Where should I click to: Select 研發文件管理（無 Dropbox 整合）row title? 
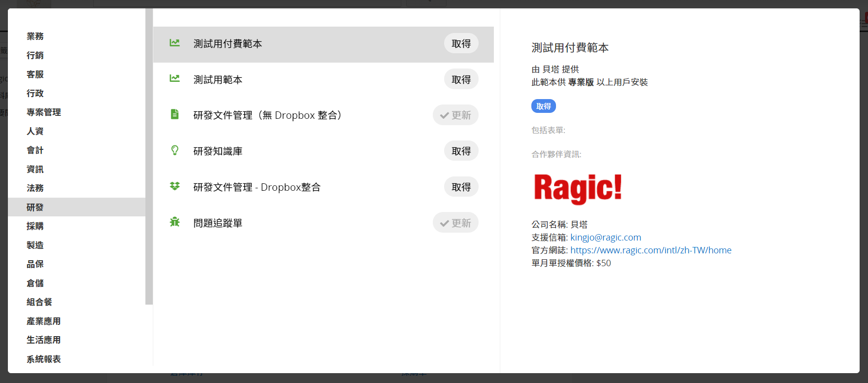coord(268,115)
